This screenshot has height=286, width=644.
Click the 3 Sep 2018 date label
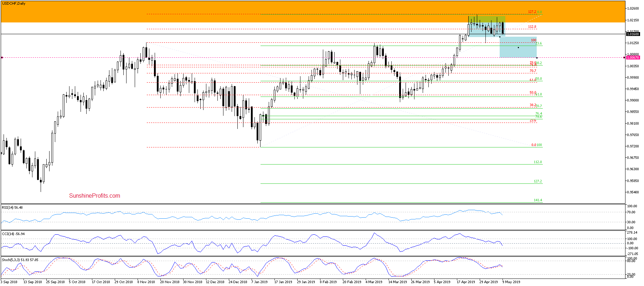pos(9,282)
